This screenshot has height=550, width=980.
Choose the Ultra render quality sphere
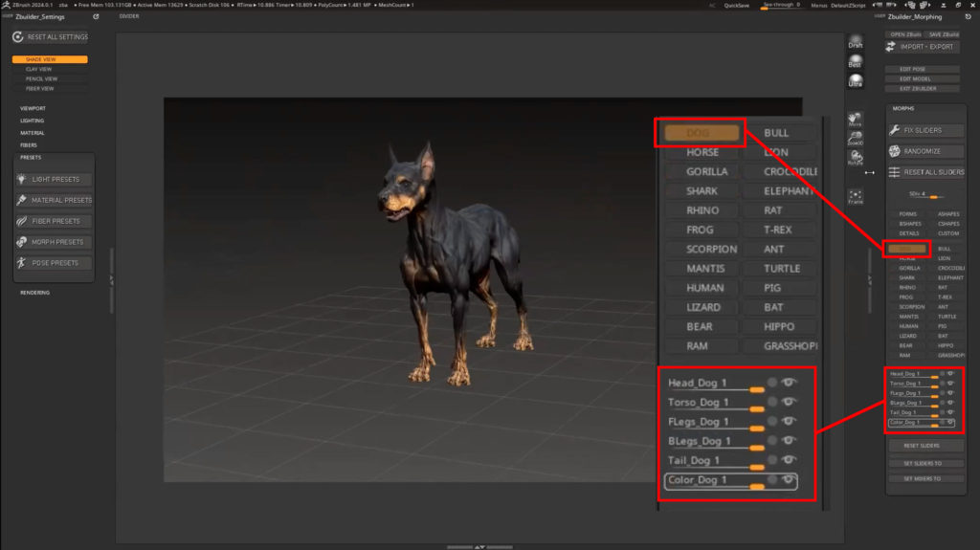click(x=855, y=80)
